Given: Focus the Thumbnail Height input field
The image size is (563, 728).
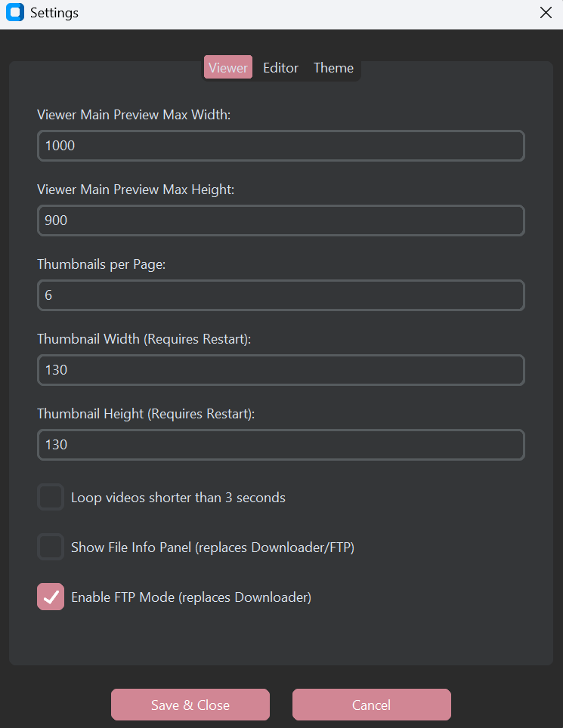Looking at the screenshot, I should point(281,445).
